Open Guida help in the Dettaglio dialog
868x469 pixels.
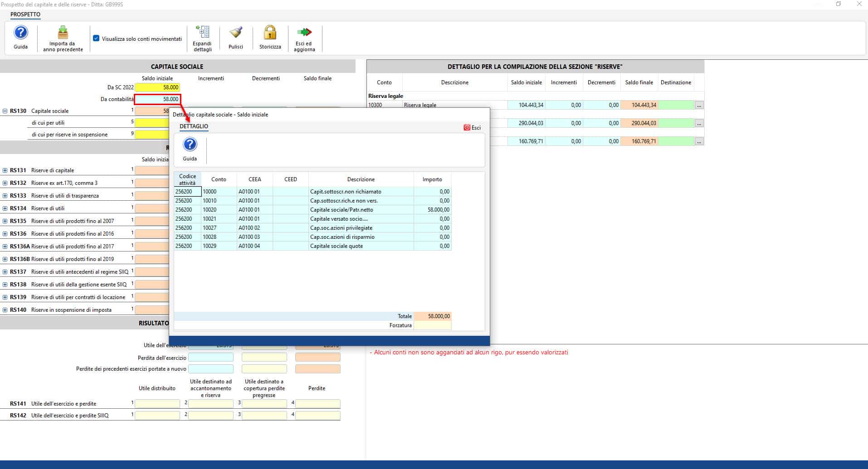(190, 145)
